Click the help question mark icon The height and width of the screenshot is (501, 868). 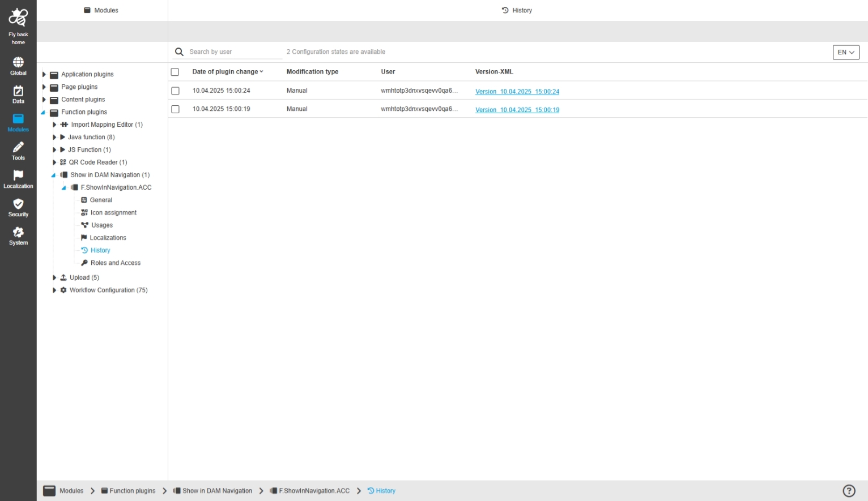click(x=849, y=491)
